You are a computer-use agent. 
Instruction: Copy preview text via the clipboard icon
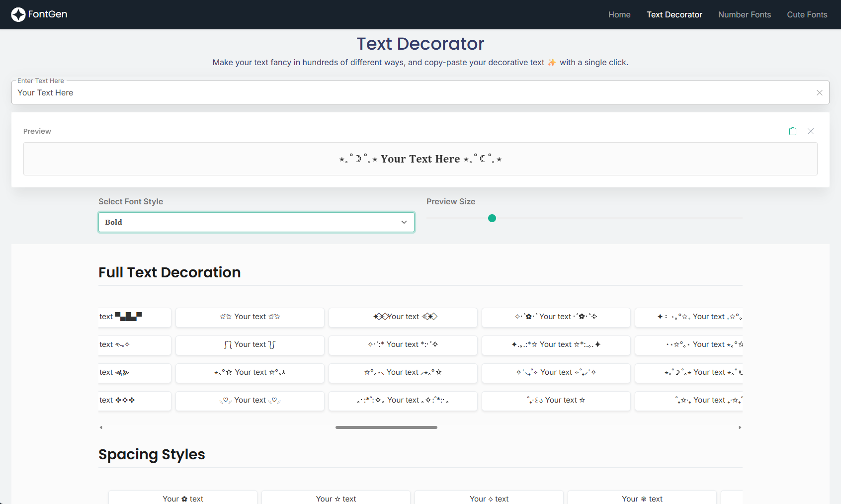coord(793,131)
